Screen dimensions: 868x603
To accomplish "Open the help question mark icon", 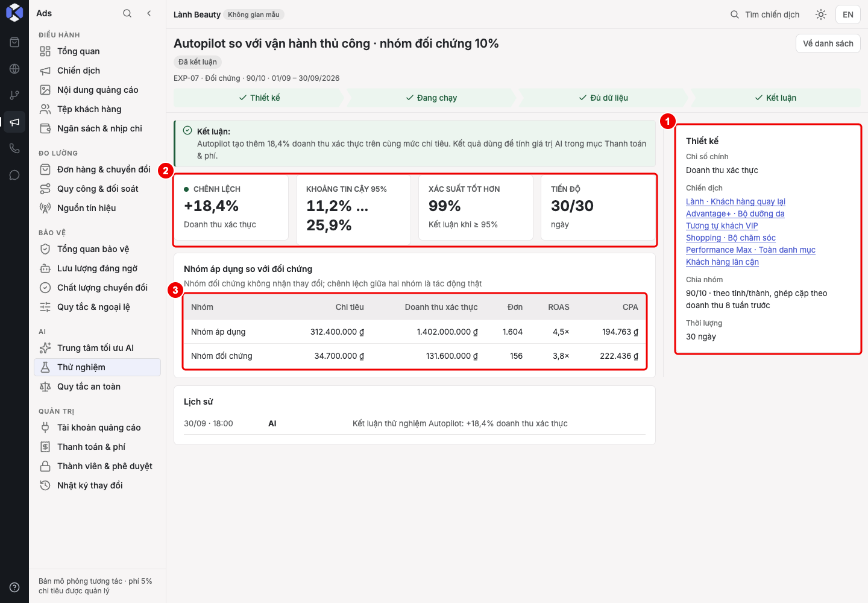I will [14, 587].
